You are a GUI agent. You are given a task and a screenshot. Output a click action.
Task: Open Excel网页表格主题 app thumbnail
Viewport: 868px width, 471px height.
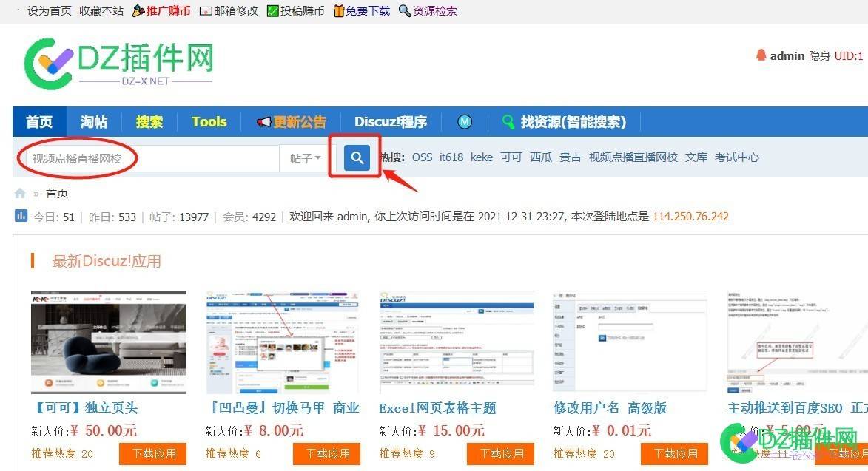[457, 341]
